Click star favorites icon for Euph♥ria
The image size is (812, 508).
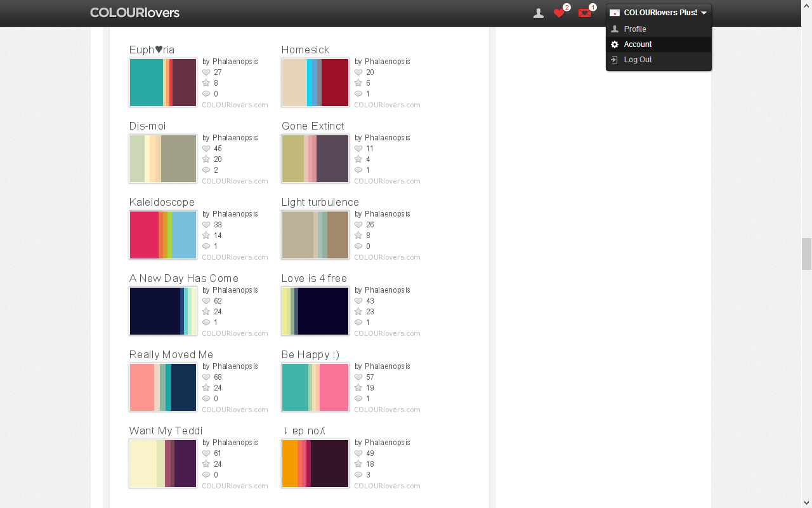coord(206,83)
